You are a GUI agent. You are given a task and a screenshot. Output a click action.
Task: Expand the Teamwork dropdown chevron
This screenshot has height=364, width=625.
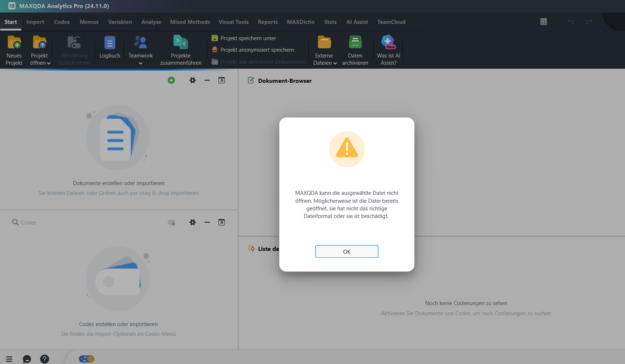[141, 63]
